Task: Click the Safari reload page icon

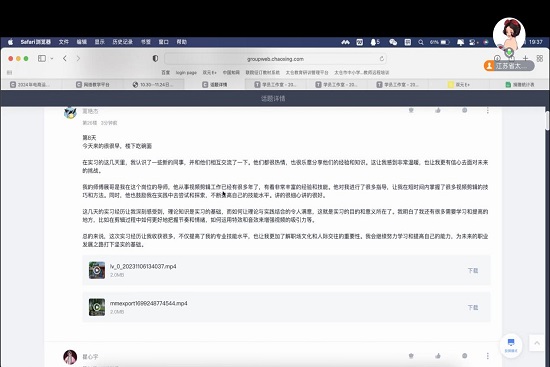Action: tap(382, 59)
